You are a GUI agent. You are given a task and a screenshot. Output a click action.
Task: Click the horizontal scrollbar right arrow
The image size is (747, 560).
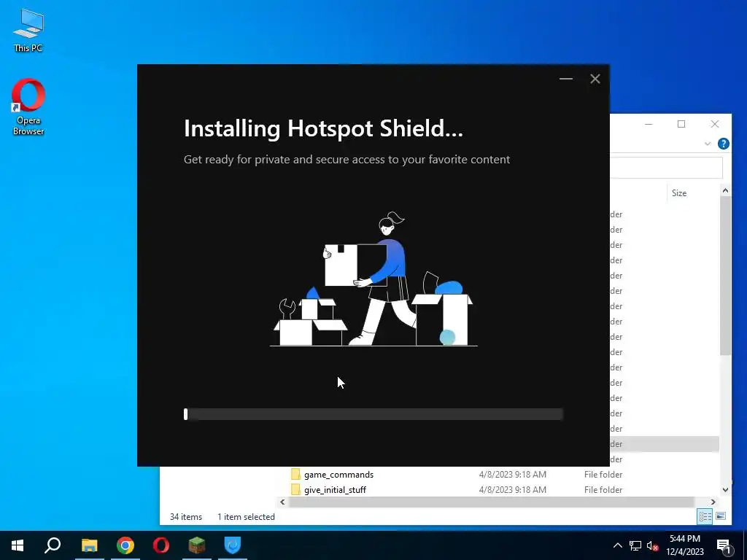click(713, 502)
